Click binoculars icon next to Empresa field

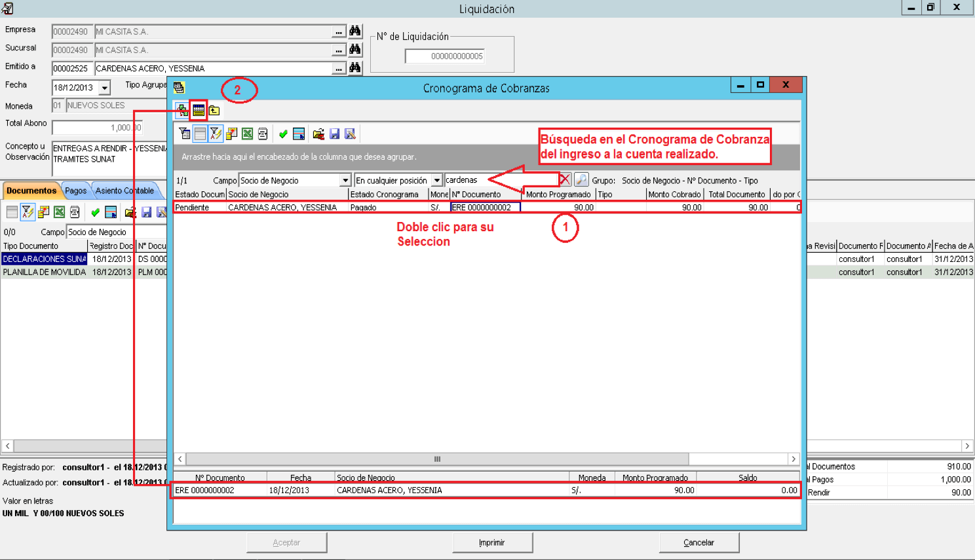pyautogui.click(x=355, y=31)
